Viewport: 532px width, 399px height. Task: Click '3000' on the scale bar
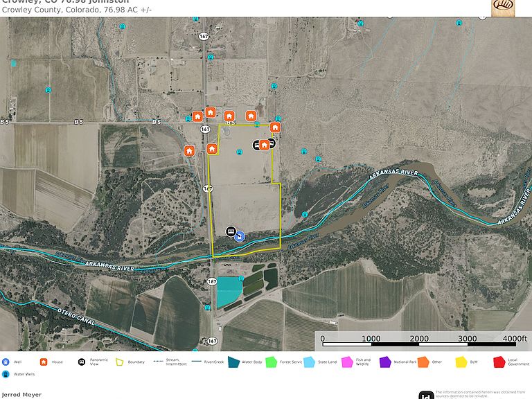[468, 339]
